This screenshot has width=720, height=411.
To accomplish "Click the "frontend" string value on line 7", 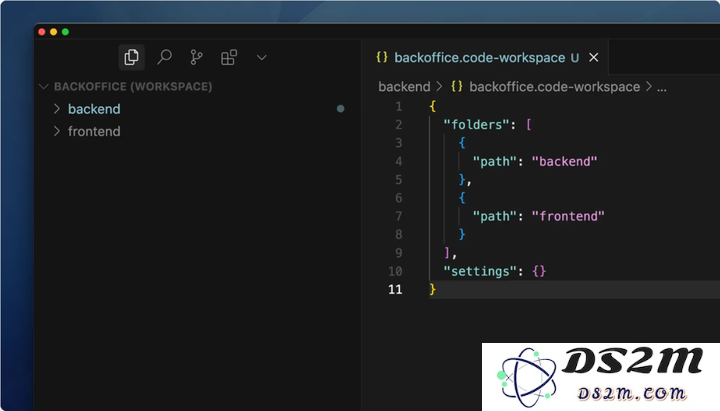I will point(568,216).
